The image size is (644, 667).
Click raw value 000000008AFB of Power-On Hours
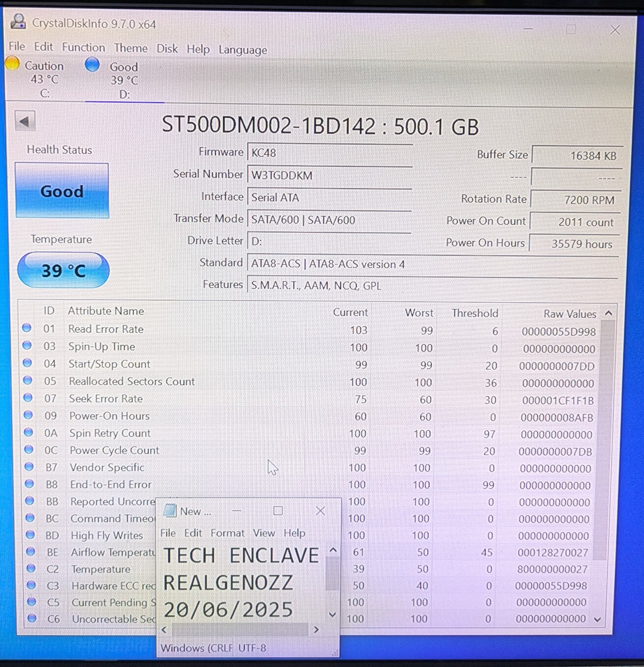coord(557,417)
